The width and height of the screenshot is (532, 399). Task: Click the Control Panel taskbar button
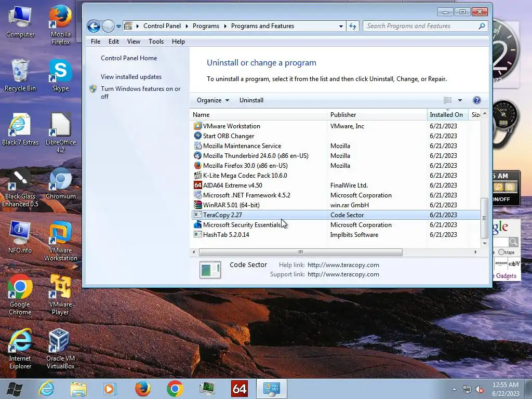click(x=271, y=389)
